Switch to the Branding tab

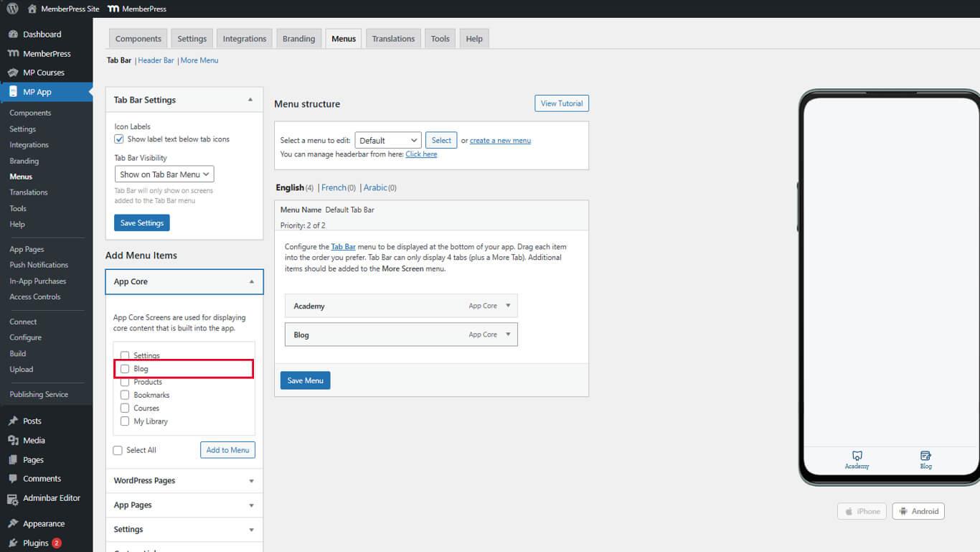(298, 39)
